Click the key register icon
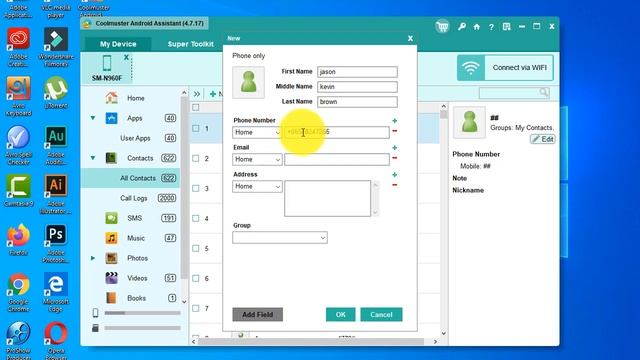The width and height of the screenshot is (640, 360). [462, 27]
